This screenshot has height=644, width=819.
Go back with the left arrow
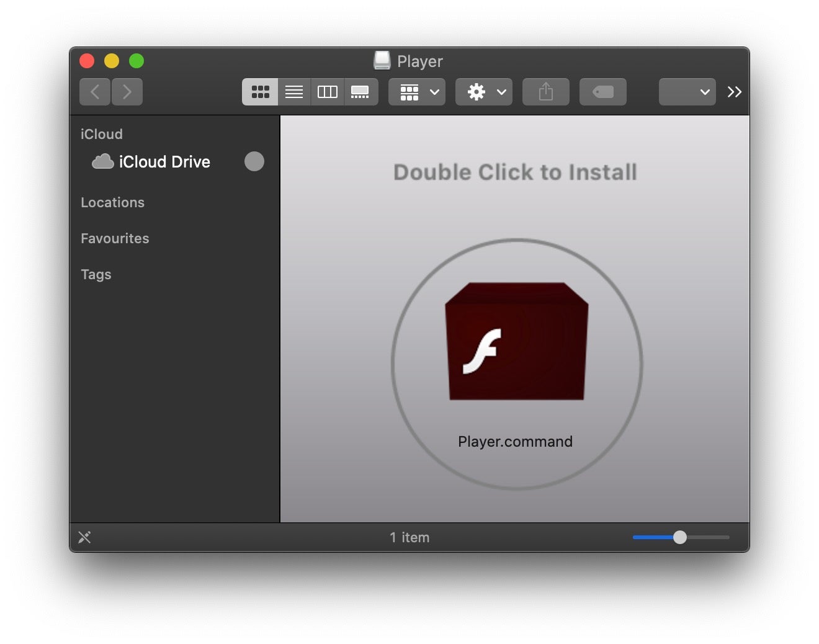click(x=95, y=92)
